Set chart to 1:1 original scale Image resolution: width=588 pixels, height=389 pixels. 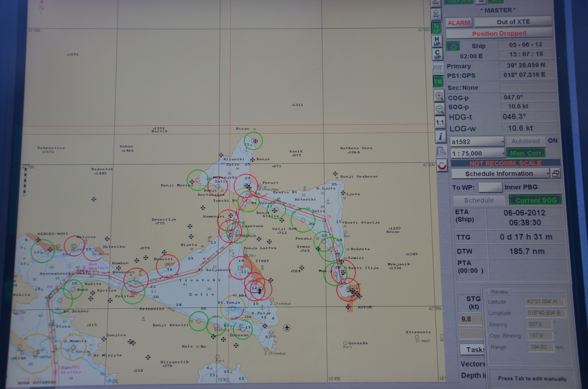coord(440,123)
